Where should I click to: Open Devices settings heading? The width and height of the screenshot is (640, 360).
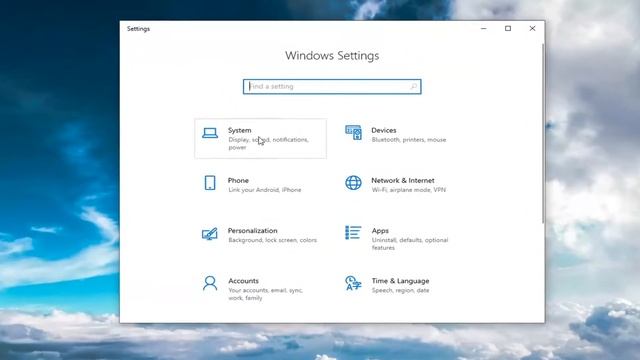point(384,130)
